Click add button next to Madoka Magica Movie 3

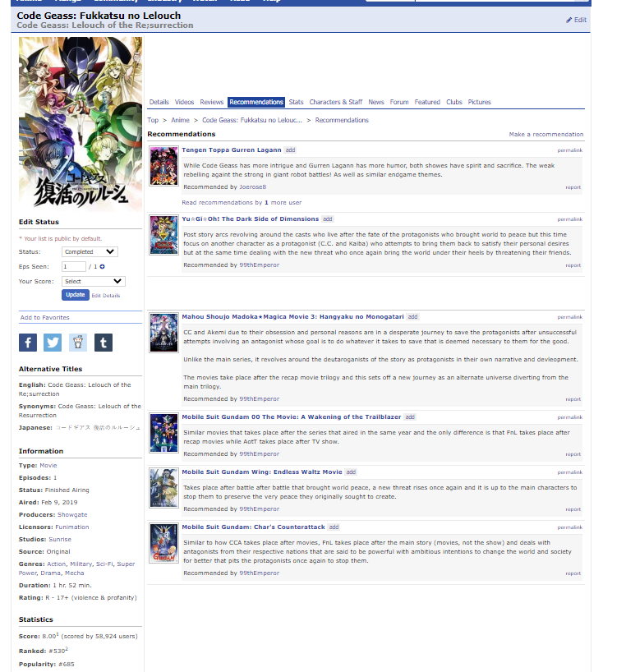point(412,317)
